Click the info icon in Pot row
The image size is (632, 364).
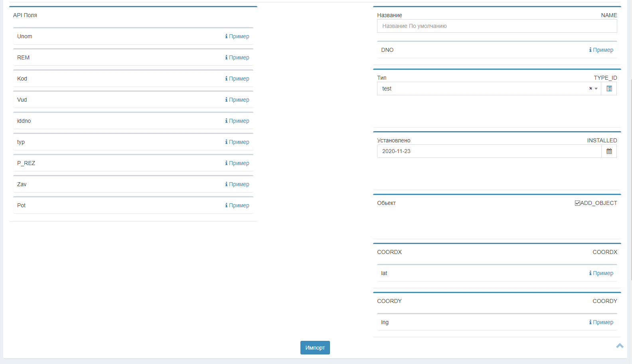pyautogui.click(x=226, y=205)
